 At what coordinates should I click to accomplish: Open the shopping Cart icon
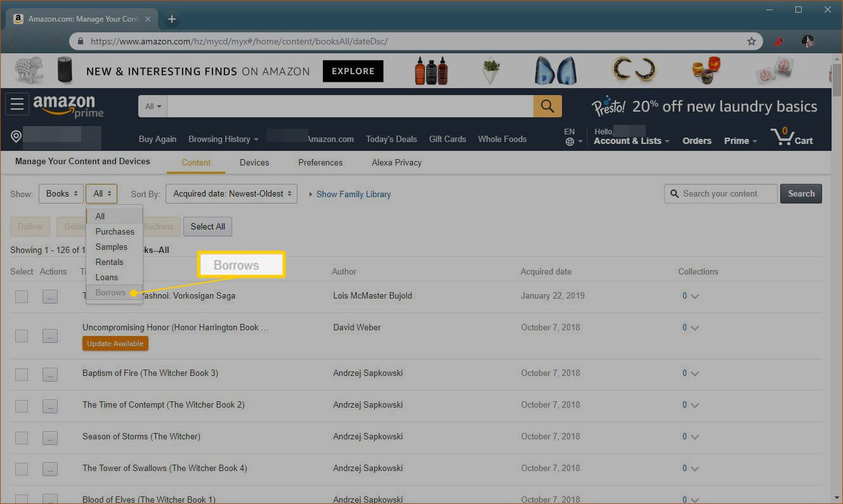coord(792,136)
